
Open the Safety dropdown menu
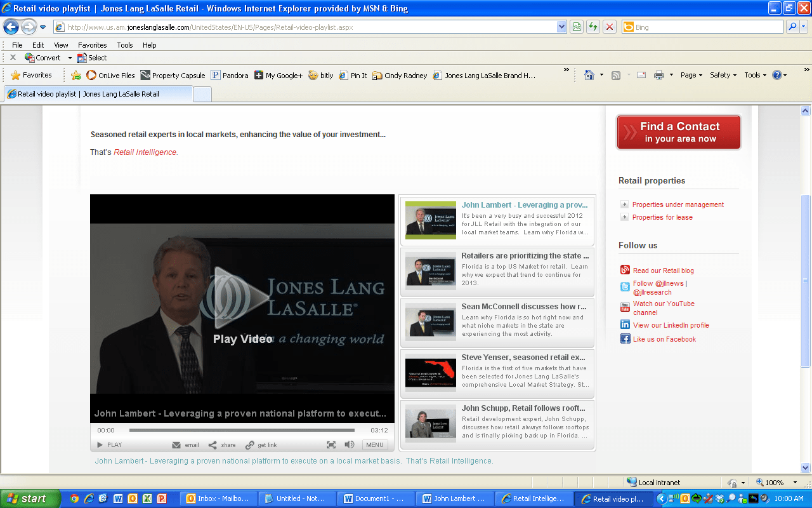point(723,75)
